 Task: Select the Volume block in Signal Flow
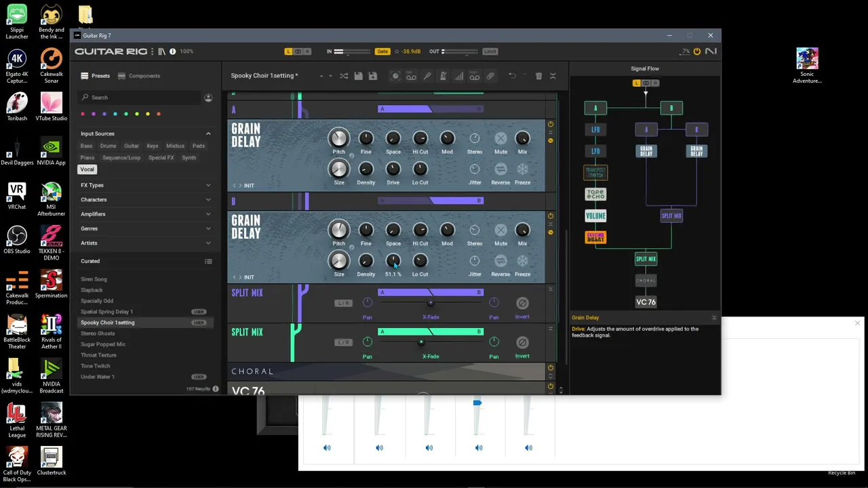point(595,216)
